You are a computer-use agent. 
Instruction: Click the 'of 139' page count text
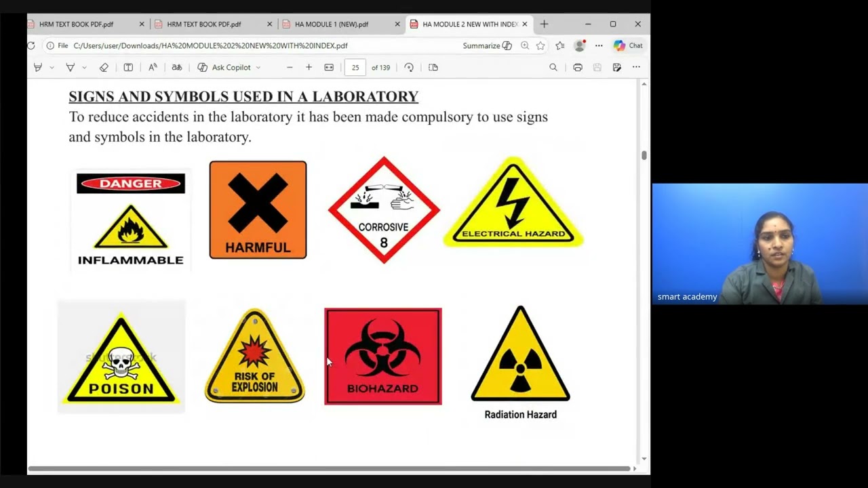380,67
